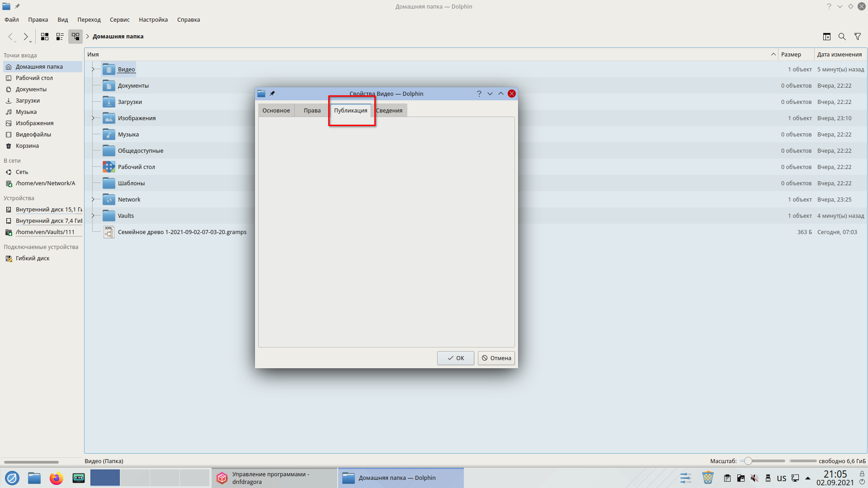This screenshot has width=868, height=488.
Task: Expand the Network folder tree
Action: tap(93, 199)
